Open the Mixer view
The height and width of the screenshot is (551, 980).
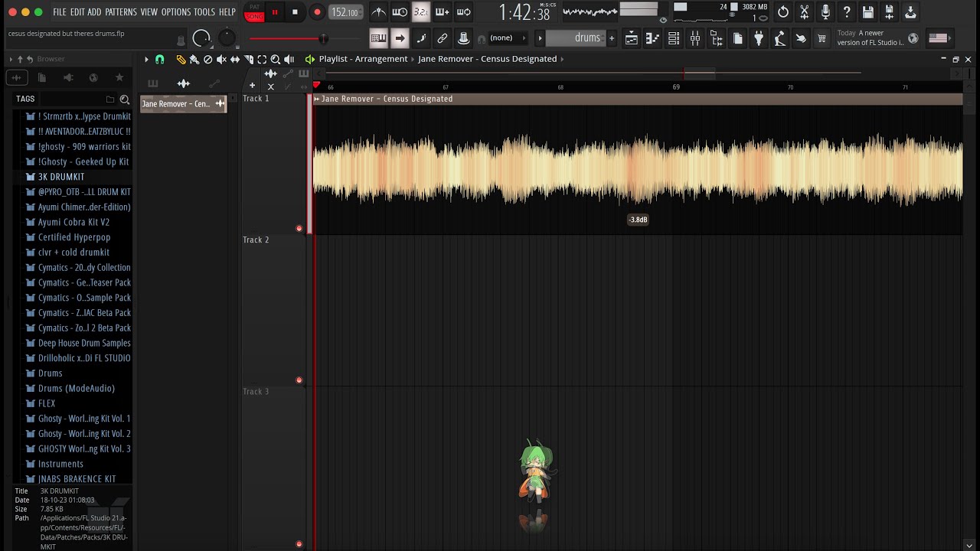click(x=695, y=38)
